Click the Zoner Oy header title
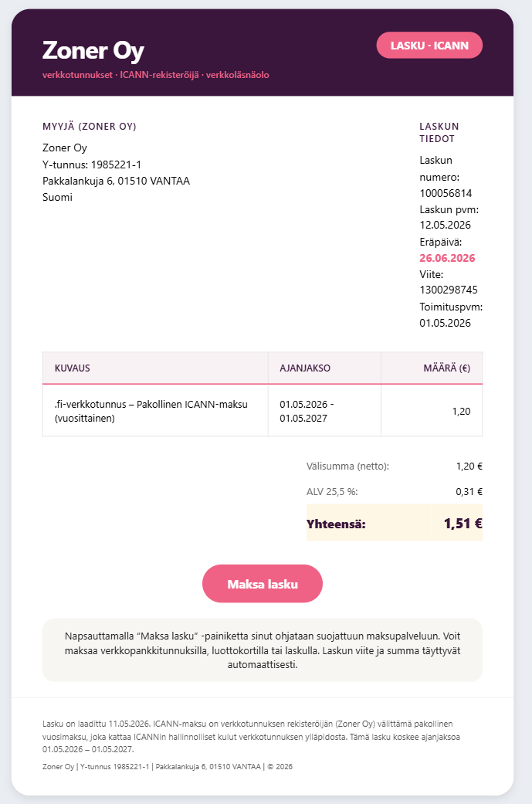Screen dimensions: 532x804 click(93, 50)
